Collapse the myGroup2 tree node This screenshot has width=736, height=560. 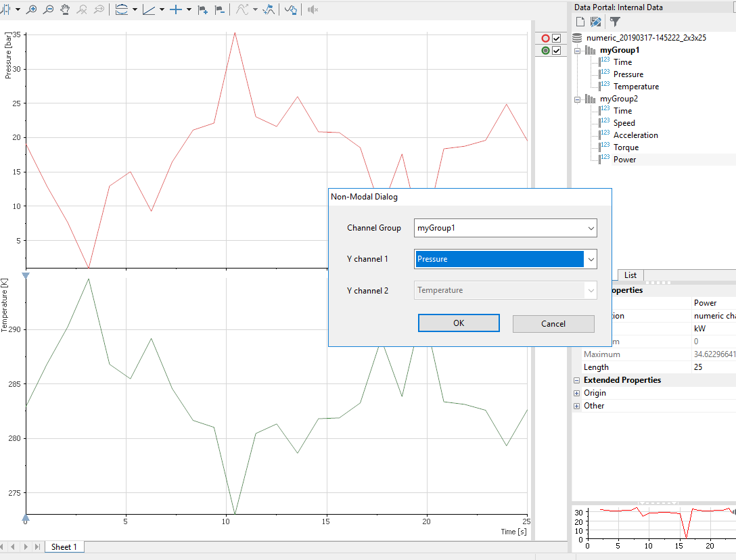[577, 99]
